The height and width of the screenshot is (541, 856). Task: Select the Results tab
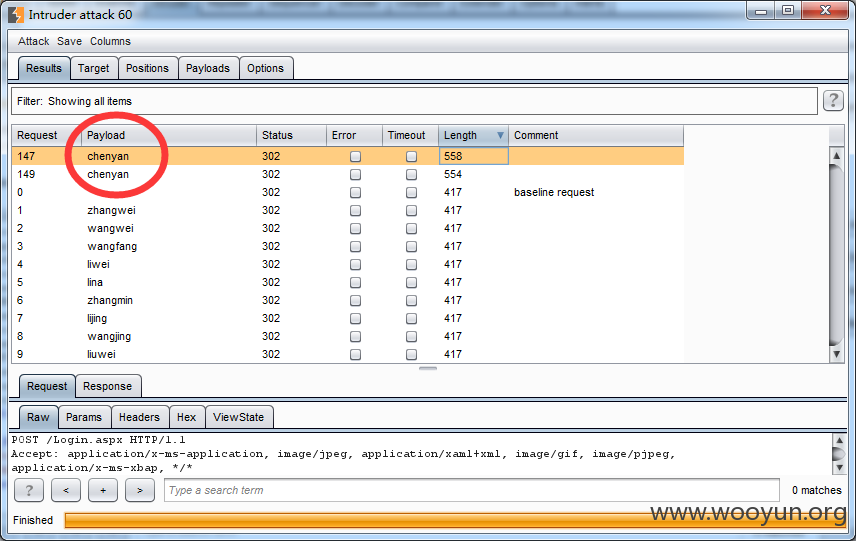pos(44,68)
